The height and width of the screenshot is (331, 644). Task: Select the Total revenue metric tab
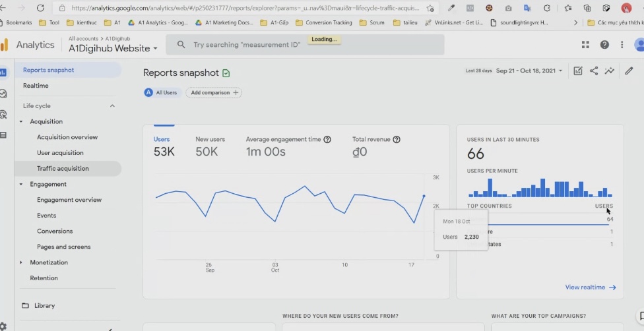tap(376, 146)
